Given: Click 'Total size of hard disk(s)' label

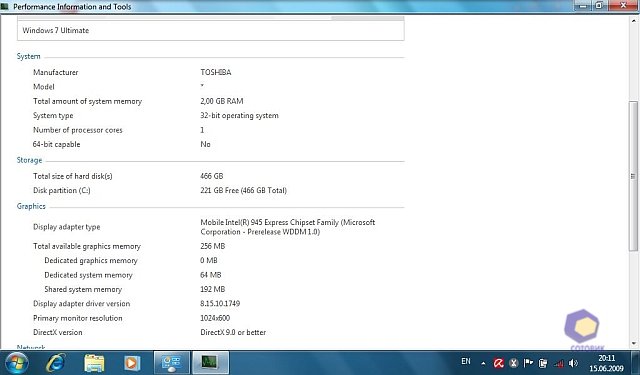Looking at the screenshot, I should (x=73, y=176).
